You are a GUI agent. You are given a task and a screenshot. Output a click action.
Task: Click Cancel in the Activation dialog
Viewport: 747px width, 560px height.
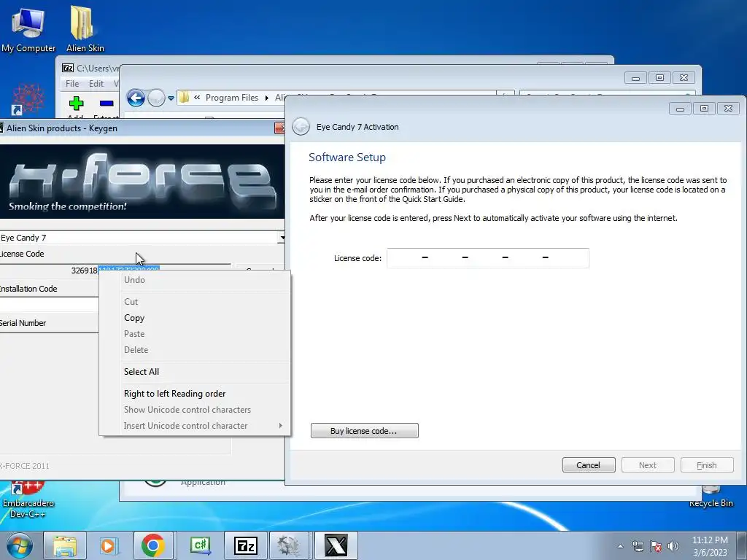point(589,464)
